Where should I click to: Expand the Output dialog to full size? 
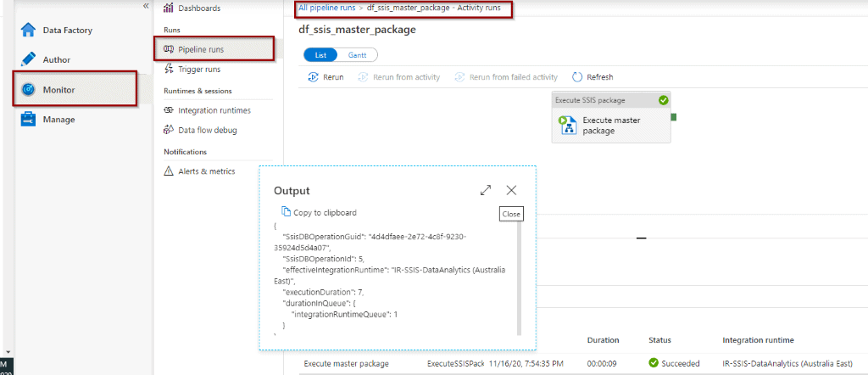click(x=486, y=190)
